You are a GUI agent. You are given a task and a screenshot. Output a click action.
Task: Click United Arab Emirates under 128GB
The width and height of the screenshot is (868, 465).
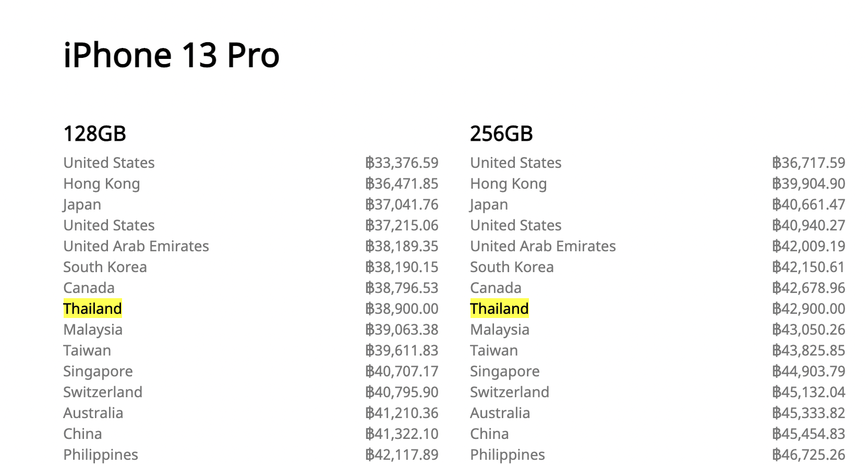coord(136,246)
